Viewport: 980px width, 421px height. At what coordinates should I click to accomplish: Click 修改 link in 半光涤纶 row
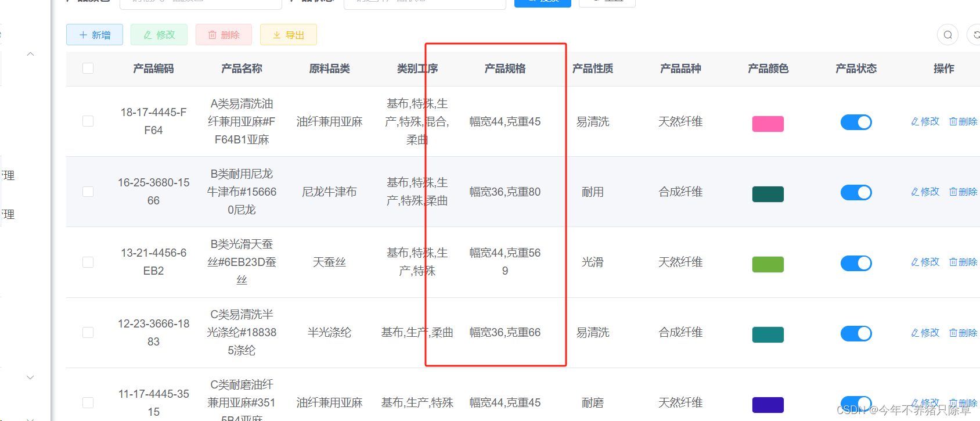tap(925, 333)
